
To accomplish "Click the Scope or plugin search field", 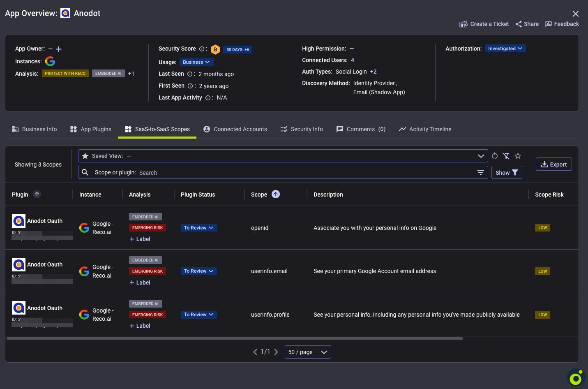I will point(283,172).
